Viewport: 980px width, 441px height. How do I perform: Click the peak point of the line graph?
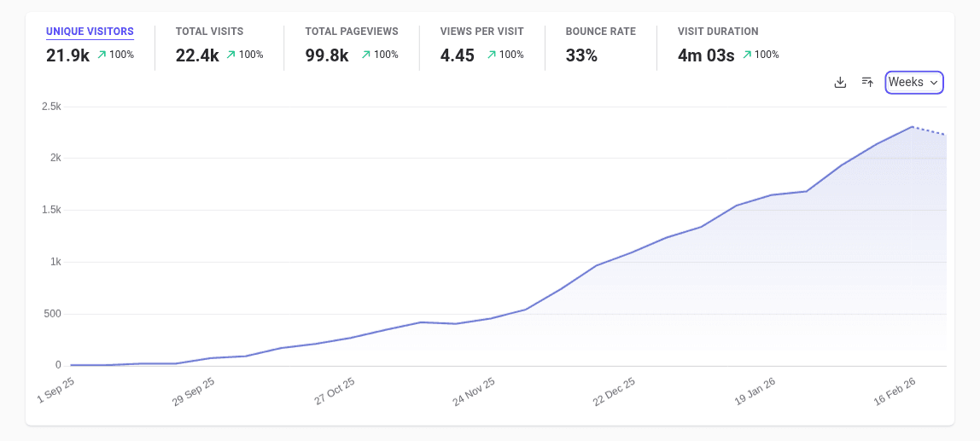click(x=913, y=126)
